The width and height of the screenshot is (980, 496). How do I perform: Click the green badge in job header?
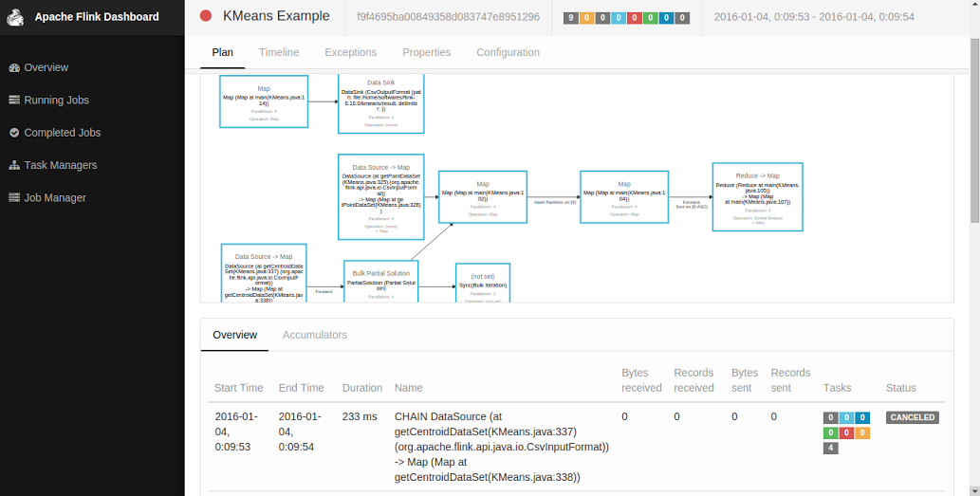click(650, 18)
